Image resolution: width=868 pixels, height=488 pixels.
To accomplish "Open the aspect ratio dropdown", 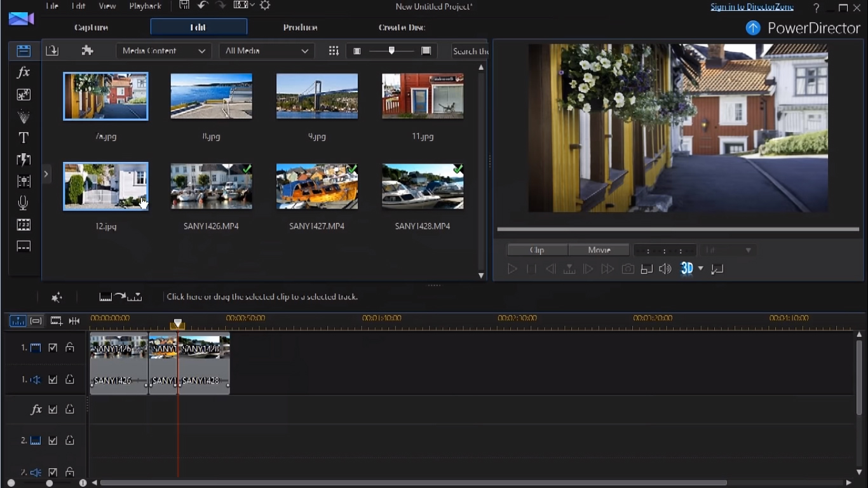I will point(244,6).
